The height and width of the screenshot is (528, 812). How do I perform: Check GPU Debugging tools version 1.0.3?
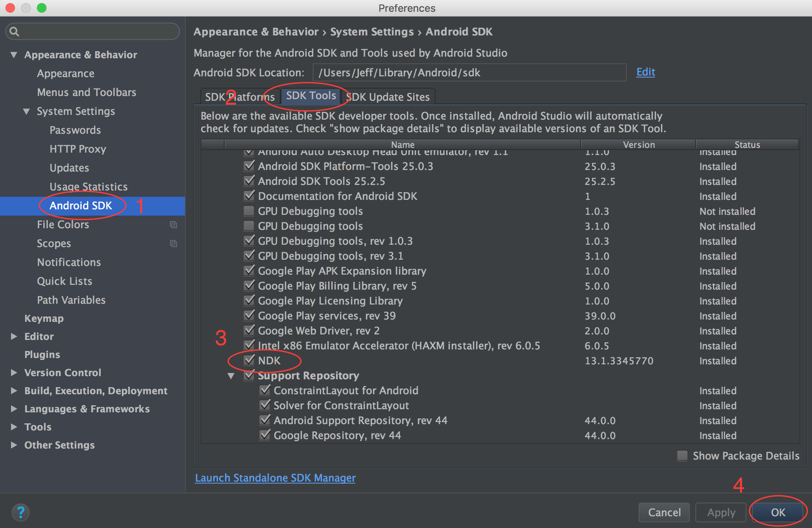pyautogui.click(x=249, y=211)
